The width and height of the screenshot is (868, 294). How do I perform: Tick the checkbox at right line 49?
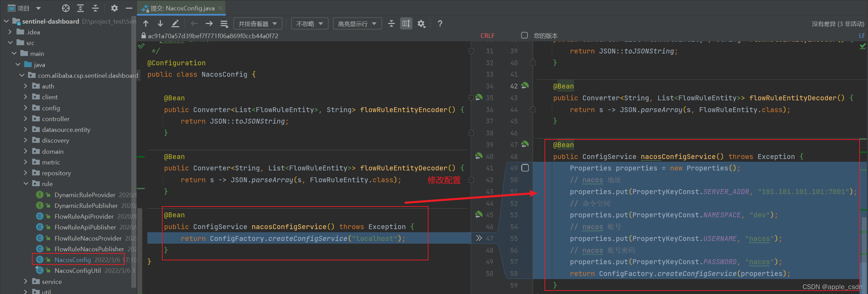coord(525,168)
